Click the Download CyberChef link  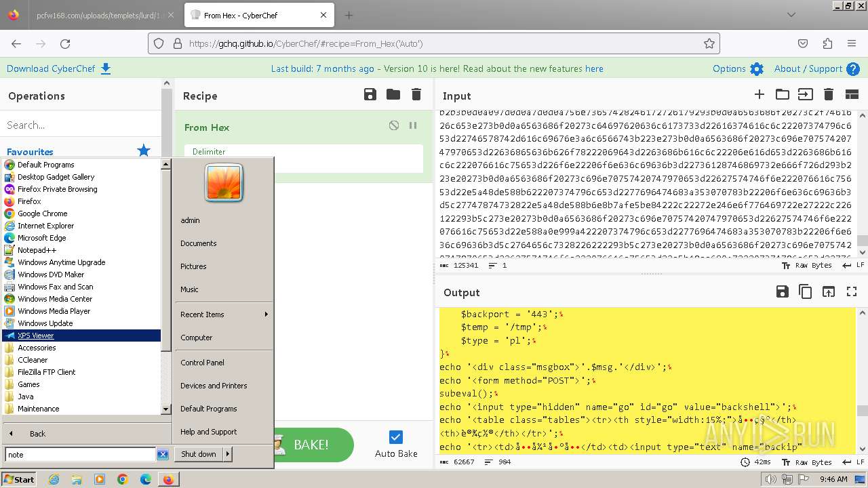click(59, 68)
